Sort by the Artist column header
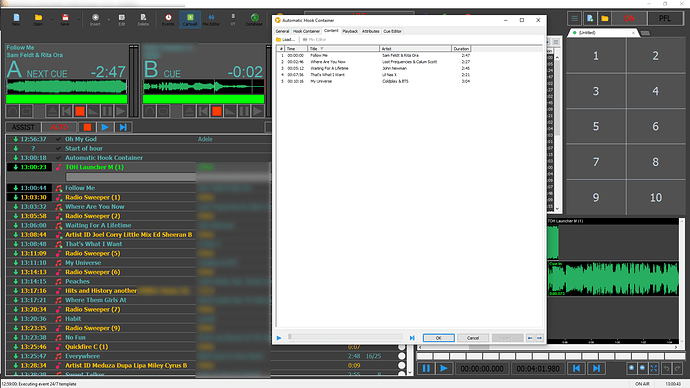690x388 pixels. coord(415,48)
